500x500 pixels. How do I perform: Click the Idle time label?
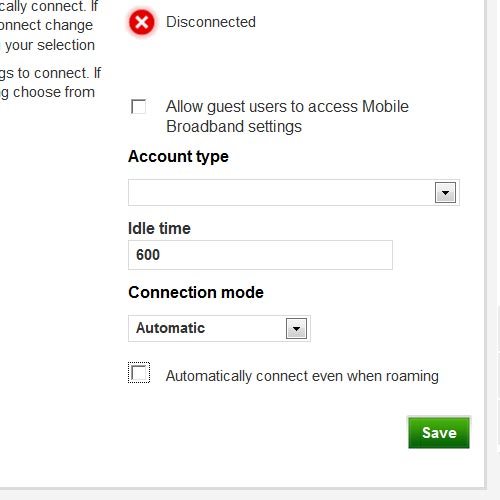pos(159,228)
